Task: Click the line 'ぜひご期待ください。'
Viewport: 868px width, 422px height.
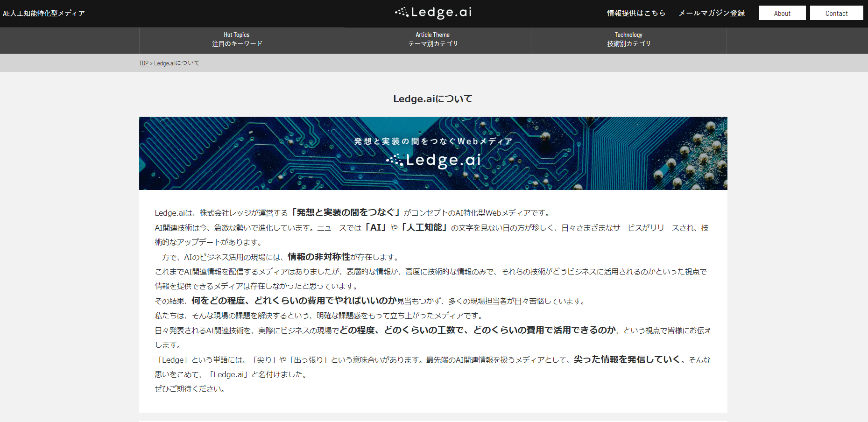Action: [191, 389]
